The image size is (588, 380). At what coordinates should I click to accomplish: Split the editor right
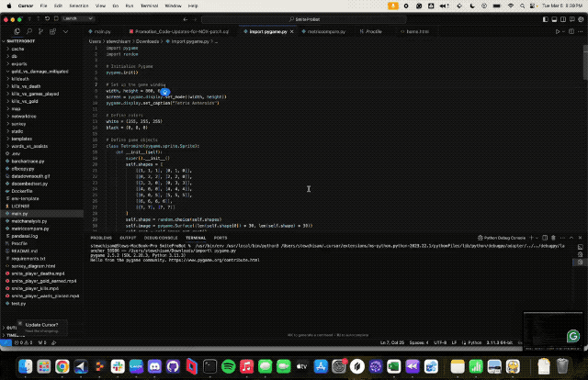click(571, 31)
